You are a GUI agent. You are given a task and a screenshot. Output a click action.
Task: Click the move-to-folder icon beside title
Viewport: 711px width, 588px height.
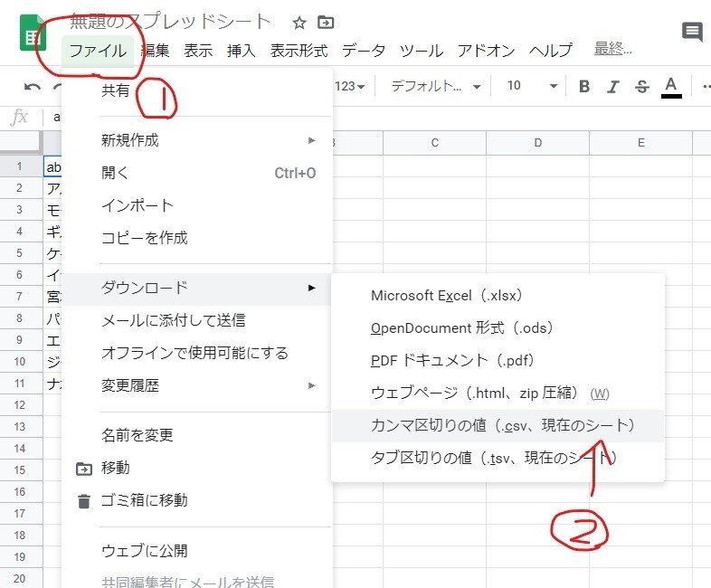(x=326, y=23)
